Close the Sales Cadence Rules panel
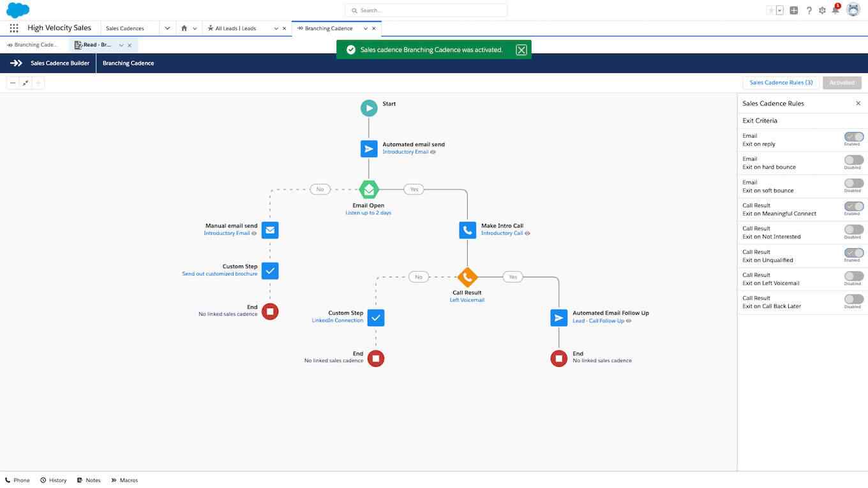Image resolution: width=868 pixels, height=488 pixels. (858, 103)
